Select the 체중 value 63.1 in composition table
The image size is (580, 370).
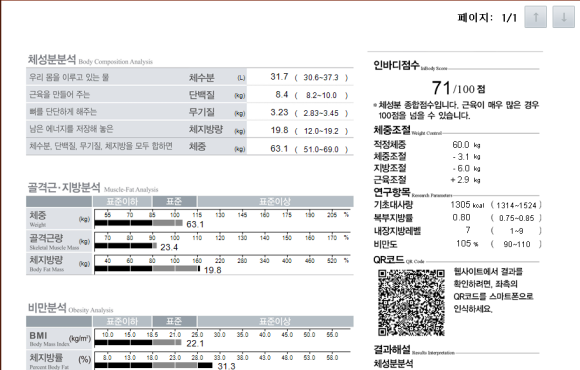(x=279, y=149)
